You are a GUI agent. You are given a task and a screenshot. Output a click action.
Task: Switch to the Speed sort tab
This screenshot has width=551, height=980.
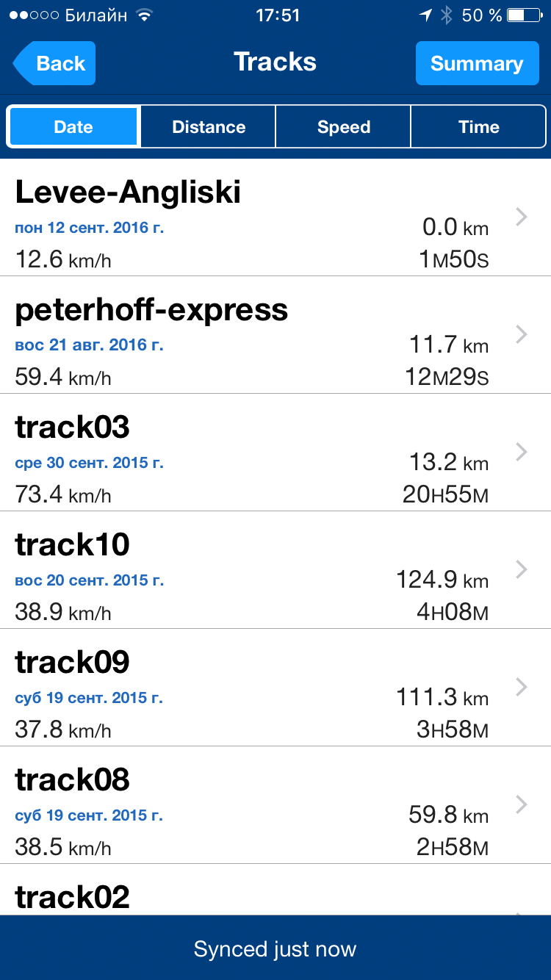click(x=343, y=127)
